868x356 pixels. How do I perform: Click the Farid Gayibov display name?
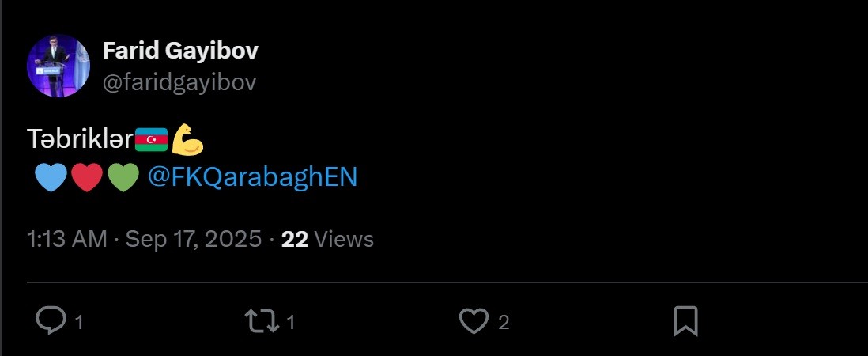tap(180, 52)
